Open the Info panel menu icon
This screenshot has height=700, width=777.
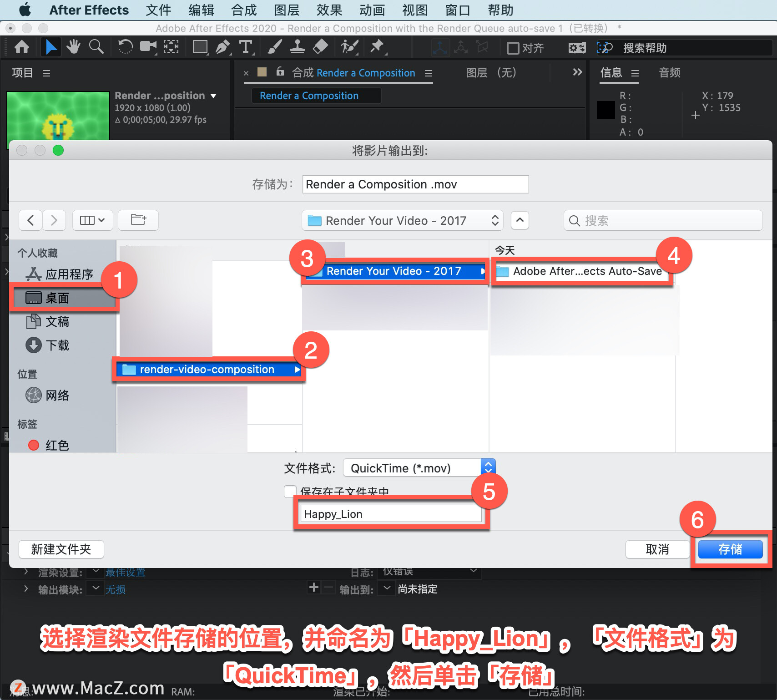point(635,73)
